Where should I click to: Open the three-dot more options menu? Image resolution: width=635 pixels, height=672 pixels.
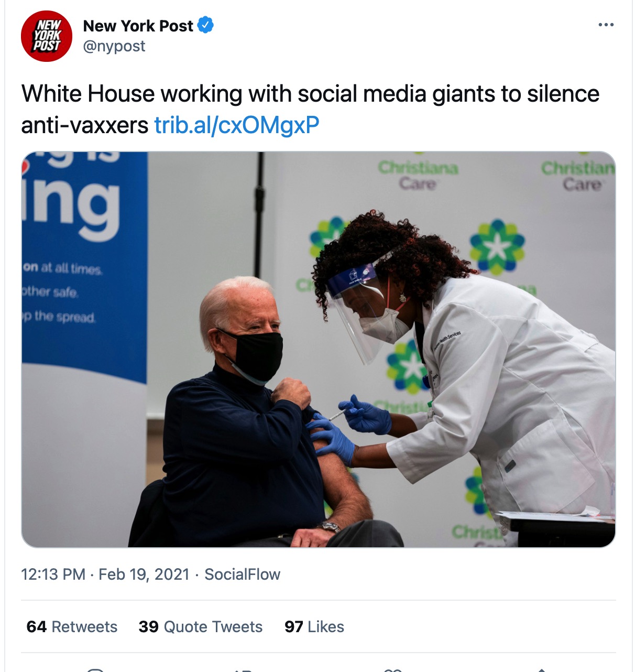pos(606,25)
